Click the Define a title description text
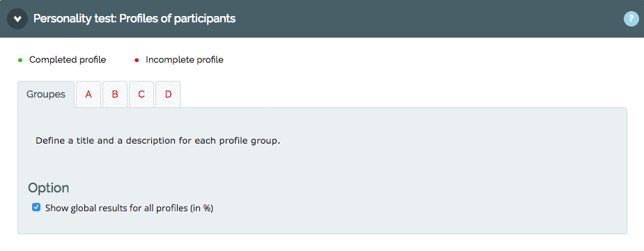The height and width of the screenshot is (251, 644). pos(158,141)
